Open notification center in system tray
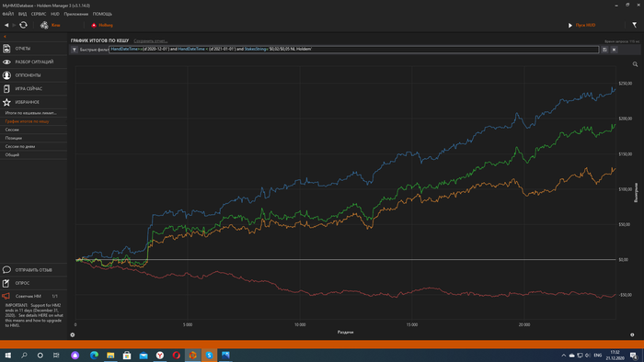The width and height of the screenshot is (644, 362). pyautogui.click(x=633, y=355)
